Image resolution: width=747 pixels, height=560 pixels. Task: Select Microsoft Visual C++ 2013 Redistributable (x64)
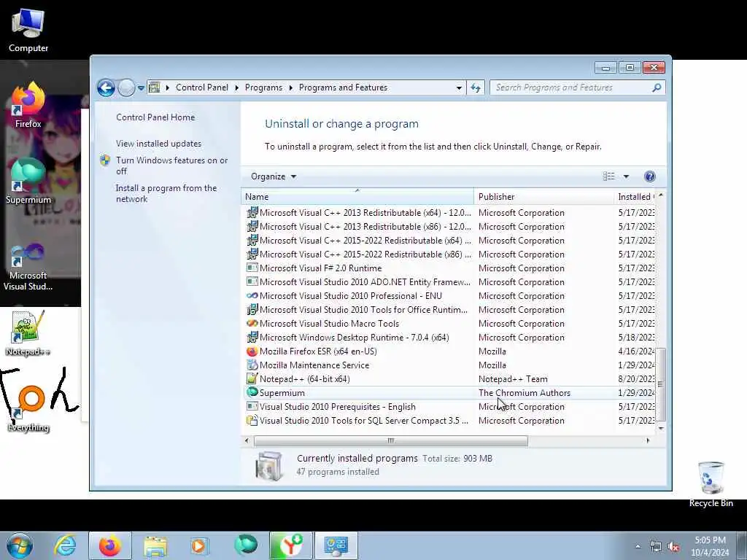pyautogui.click(x=449, y=213)
